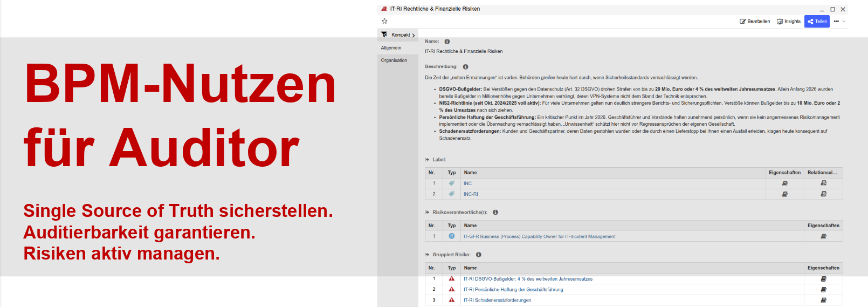Screen dimensions: 868x307
Task: Open IT-RI Schadenersatzforderungen link
Action: point(497,300)
